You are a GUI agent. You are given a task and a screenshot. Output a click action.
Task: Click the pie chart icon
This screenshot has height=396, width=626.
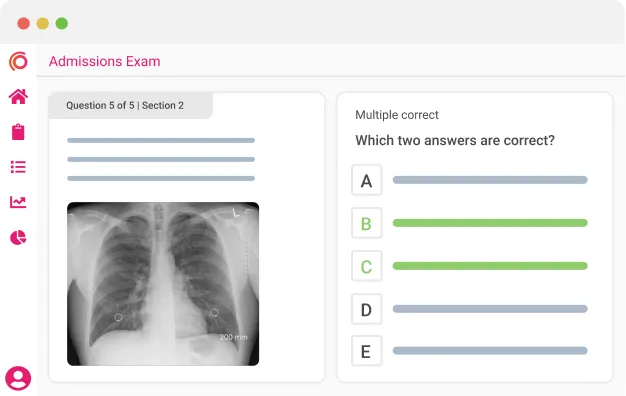pos(18,238)
